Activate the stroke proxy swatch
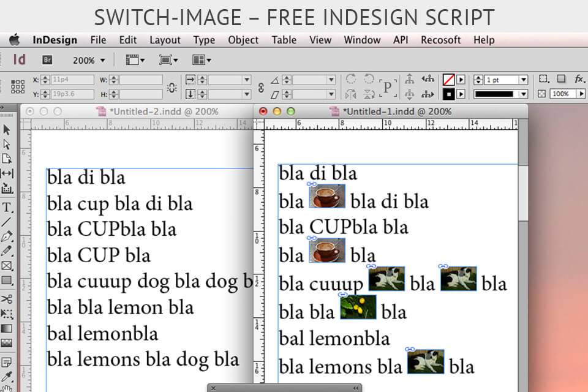 point(448,94)
